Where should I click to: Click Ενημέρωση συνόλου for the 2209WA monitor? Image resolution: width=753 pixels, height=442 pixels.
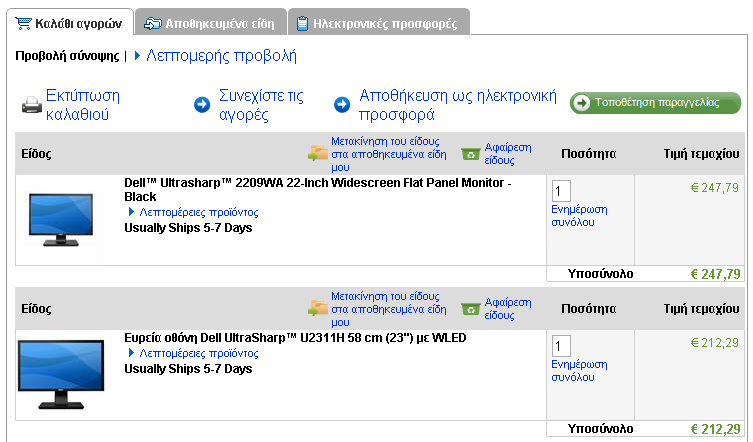point(579,216)
